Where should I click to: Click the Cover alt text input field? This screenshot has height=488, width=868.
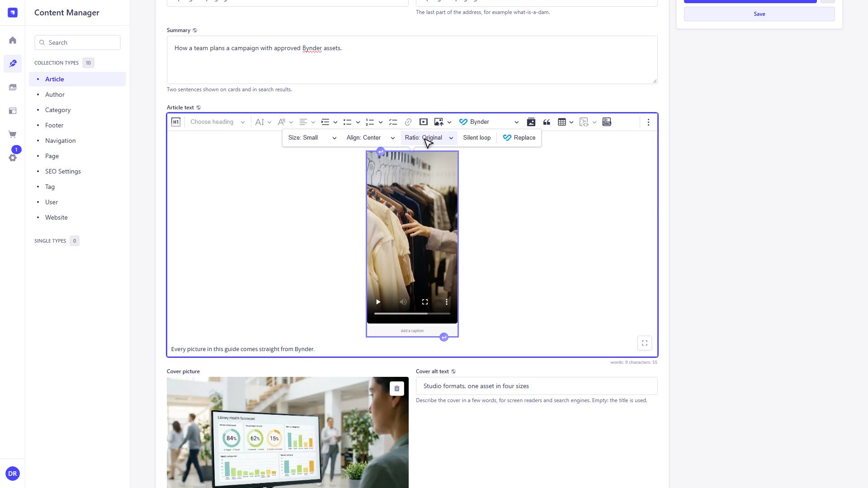tap(537, 386)
